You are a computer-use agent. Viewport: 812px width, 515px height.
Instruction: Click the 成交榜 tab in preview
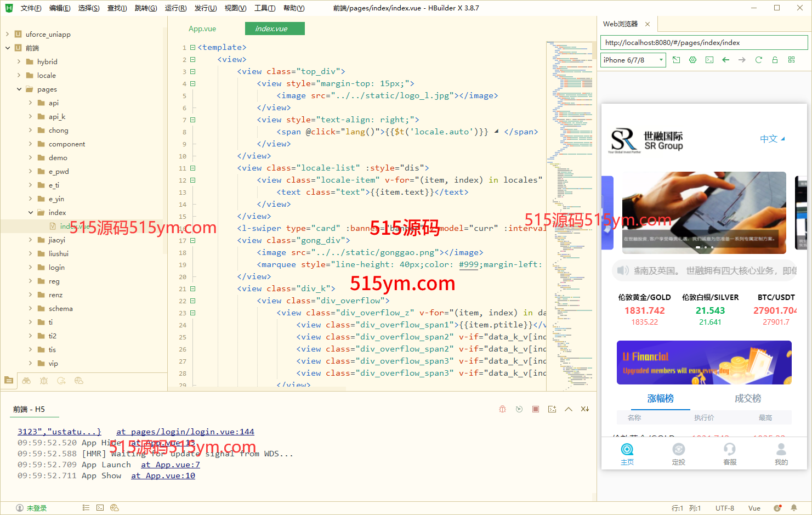[747, 399]
